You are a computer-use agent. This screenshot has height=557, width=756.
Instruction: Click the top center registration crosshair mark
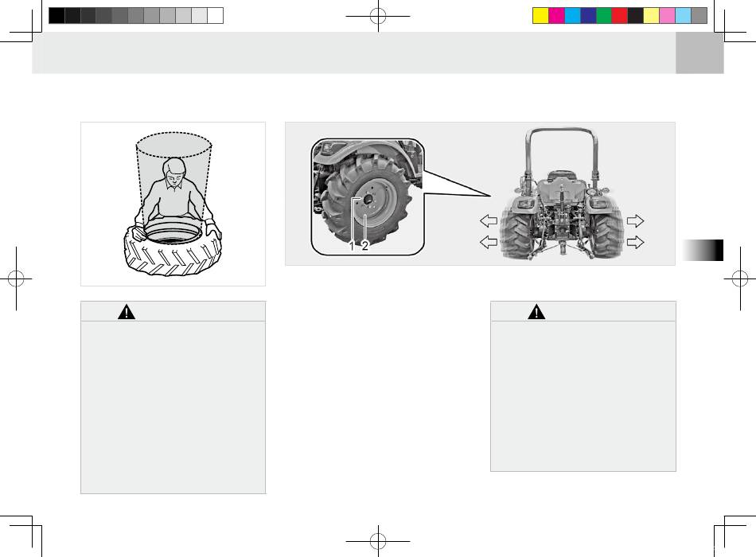(378, 16)
